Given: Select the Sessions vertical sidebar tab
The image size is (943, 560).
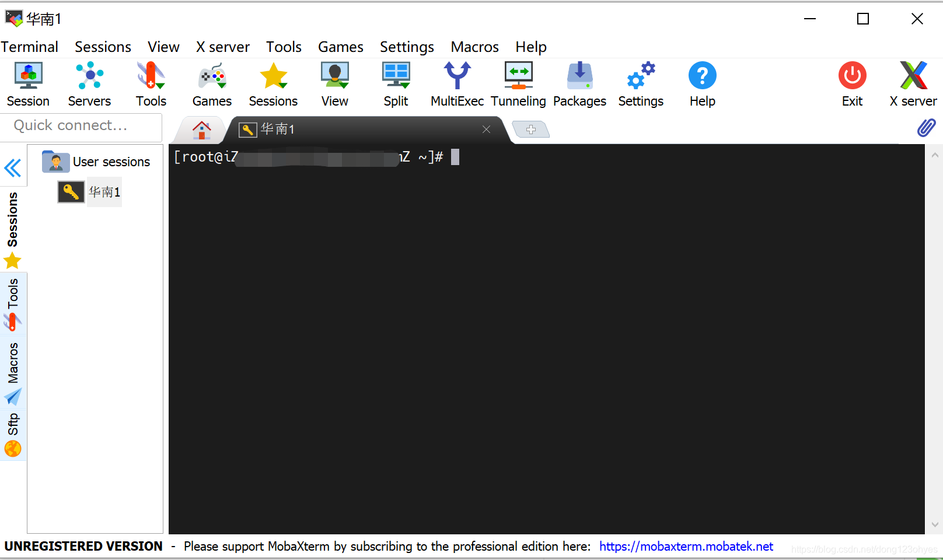Looking at the screenshot, I should click(x=13, y=230).
